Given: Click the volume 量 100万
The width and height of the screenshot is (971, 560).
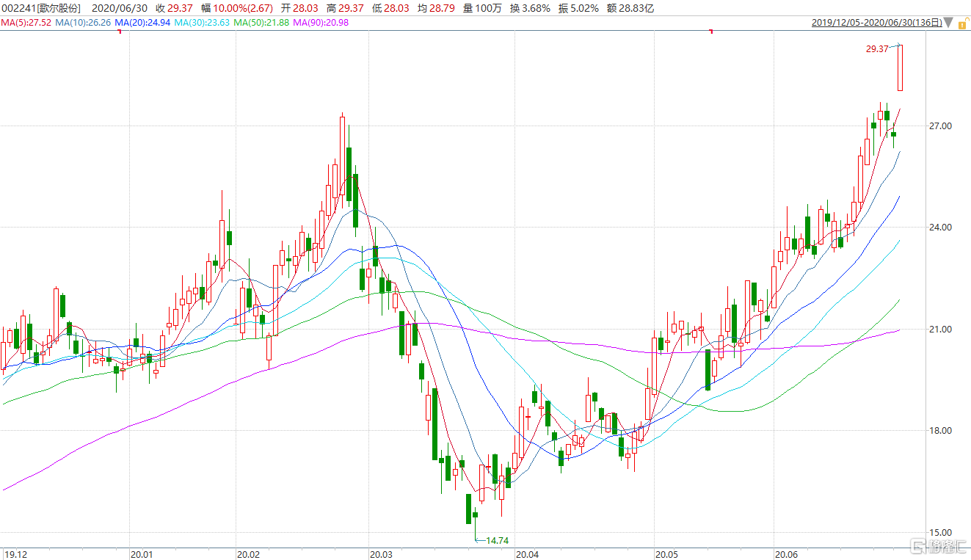Looking at the screenshot, I should click(482, 9).
